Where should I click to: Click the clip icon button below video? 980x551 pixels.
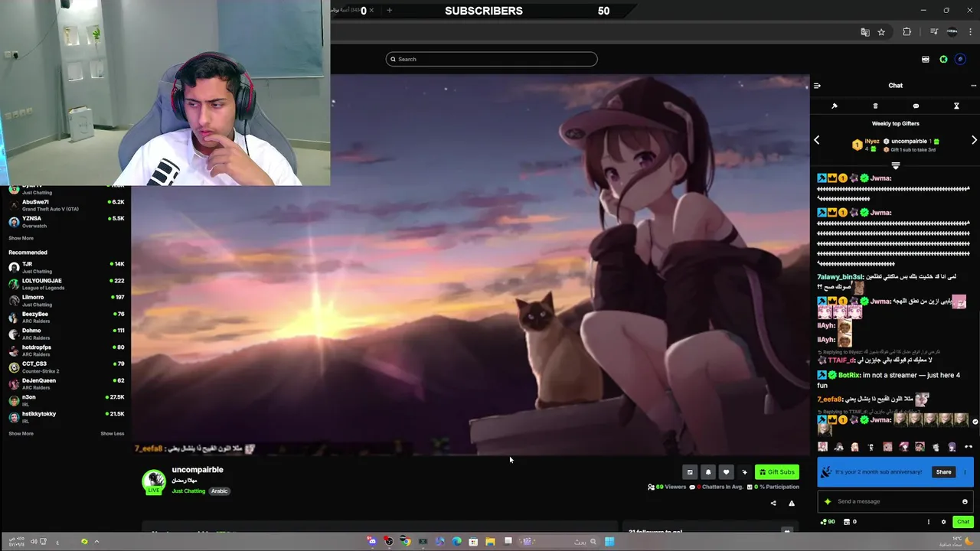690,472
